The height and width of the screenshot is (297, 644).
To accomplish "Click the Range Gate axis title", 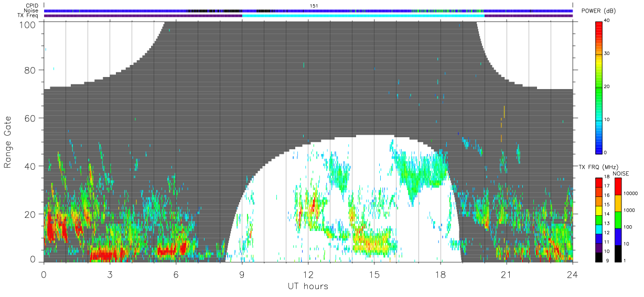I will 8,141.
